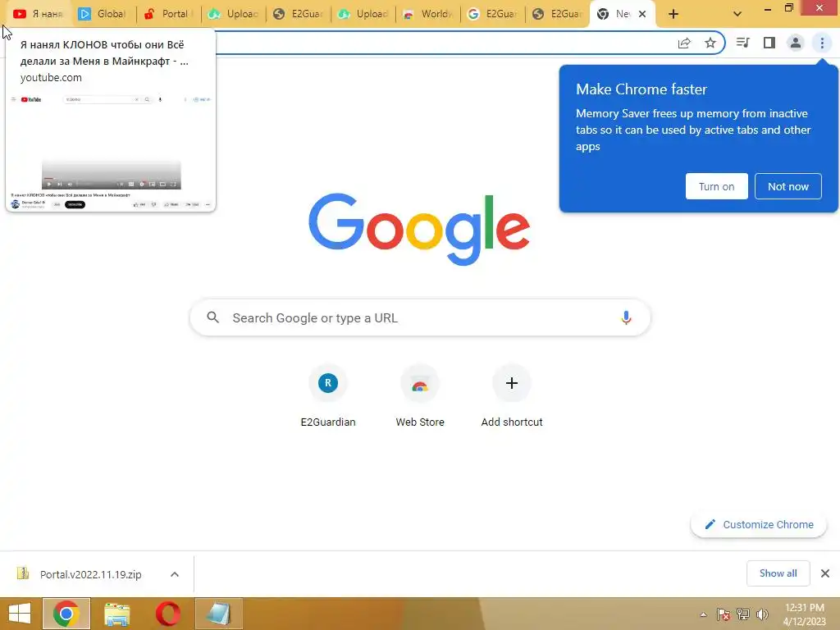The height and width of the screenshot is (630, 840).
Task: Start voice search with microphone icon
Action: pyautogui.click(x=626, y=317)
